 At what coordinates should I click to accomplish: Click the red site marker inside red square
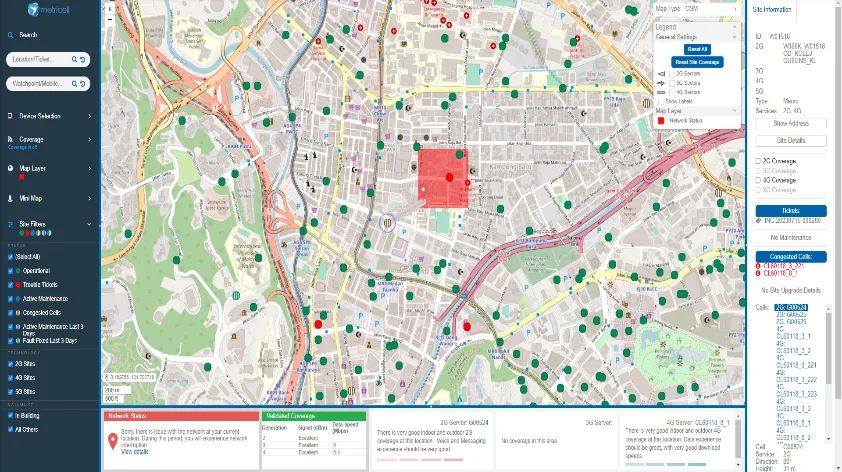click(449, 177)
